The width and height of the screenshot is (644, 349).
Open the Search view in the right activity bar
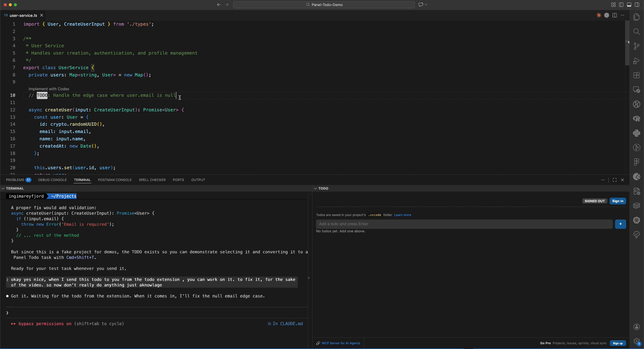637,31
